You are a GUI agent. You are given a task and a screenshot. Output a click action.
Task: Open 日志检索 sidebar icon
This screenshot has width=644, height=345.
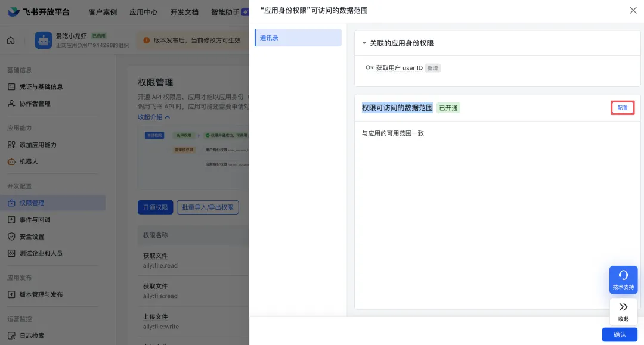[11, 335]
